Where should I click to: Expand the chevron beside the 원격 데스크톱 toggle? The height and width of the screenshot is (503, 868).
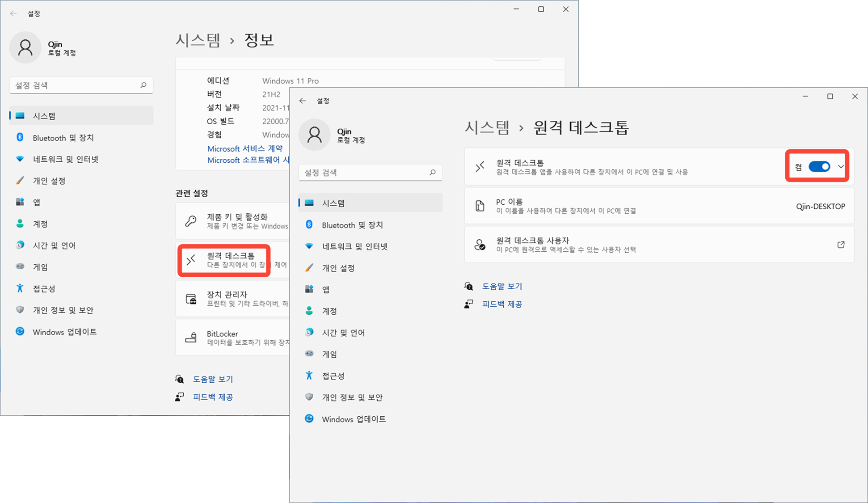point(841,167)
